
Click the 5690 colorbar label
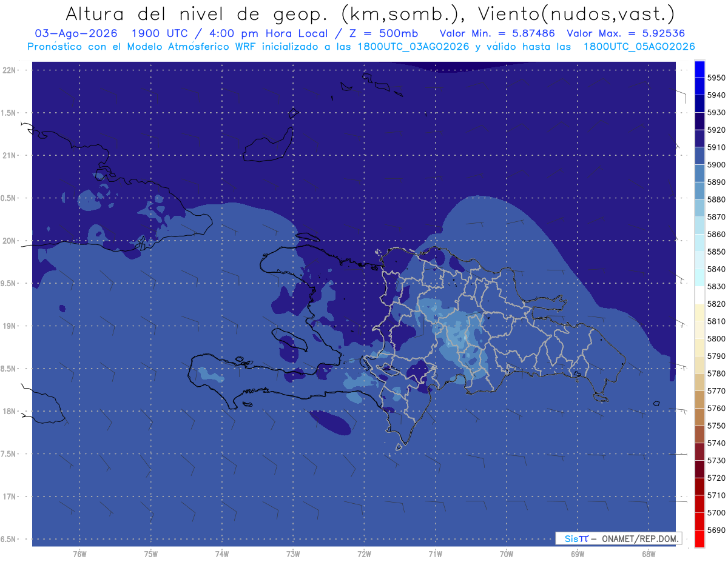point(716,530)
